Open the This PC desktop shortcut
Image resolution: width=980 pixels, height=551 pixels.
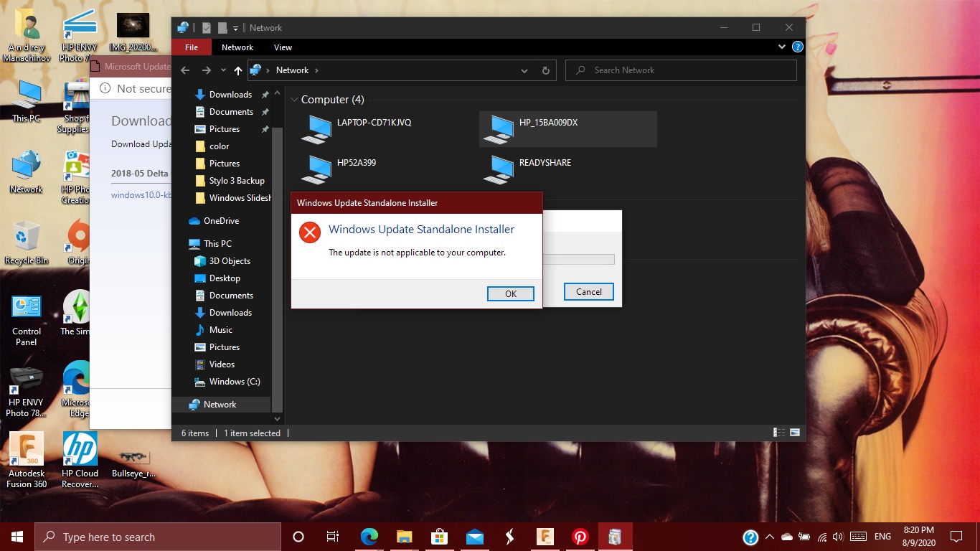[x=27, y=101]
